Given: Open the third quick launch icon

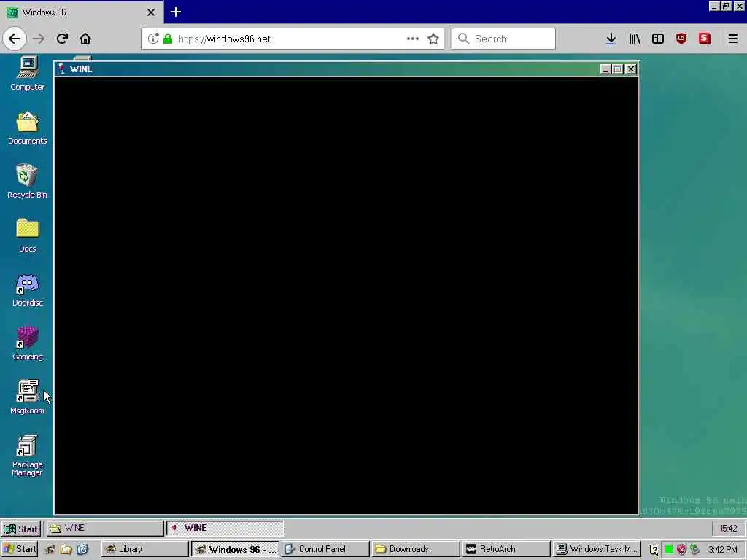Looking at the screenshot, I should coord(82,550).
